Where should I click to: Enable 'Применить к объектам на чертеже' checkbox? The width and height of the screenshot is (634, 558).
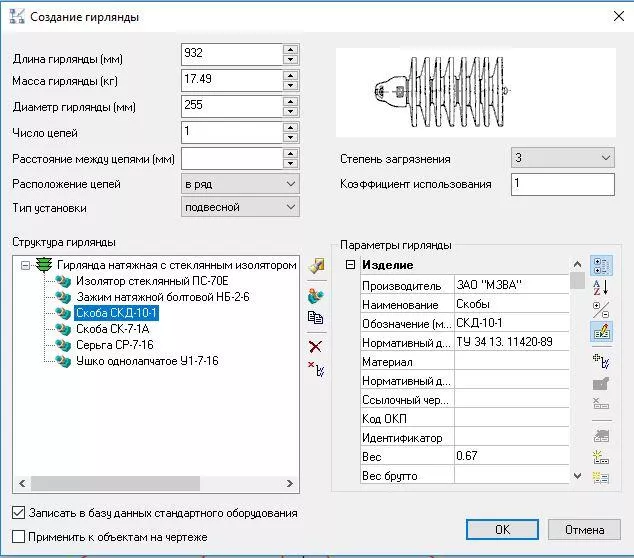click(x=18, y=537)
